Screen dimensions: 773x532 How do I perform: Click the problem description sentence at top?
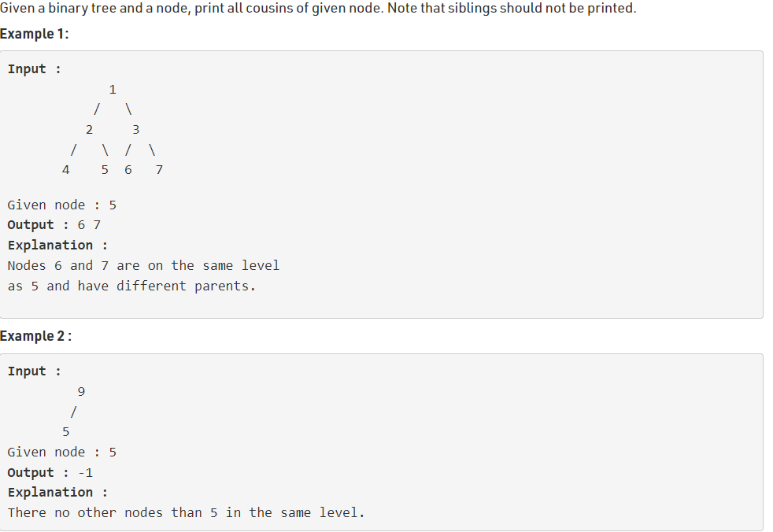[318, 9]
